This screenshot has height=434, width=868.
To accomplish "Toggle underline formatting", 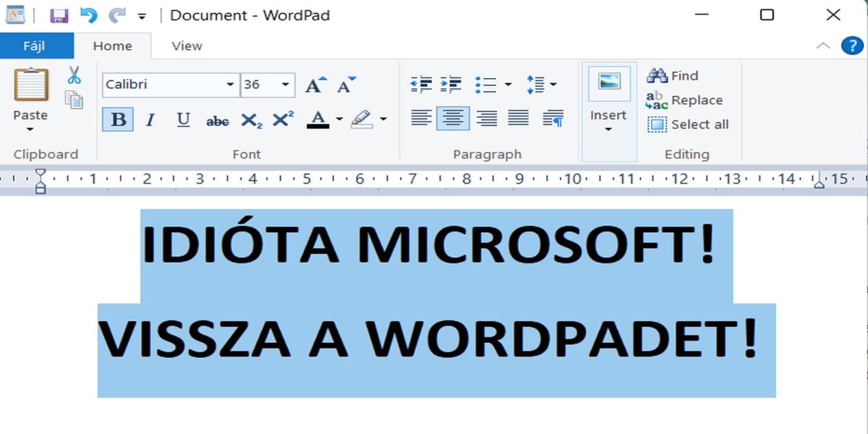I will click(x=183, y=119).
